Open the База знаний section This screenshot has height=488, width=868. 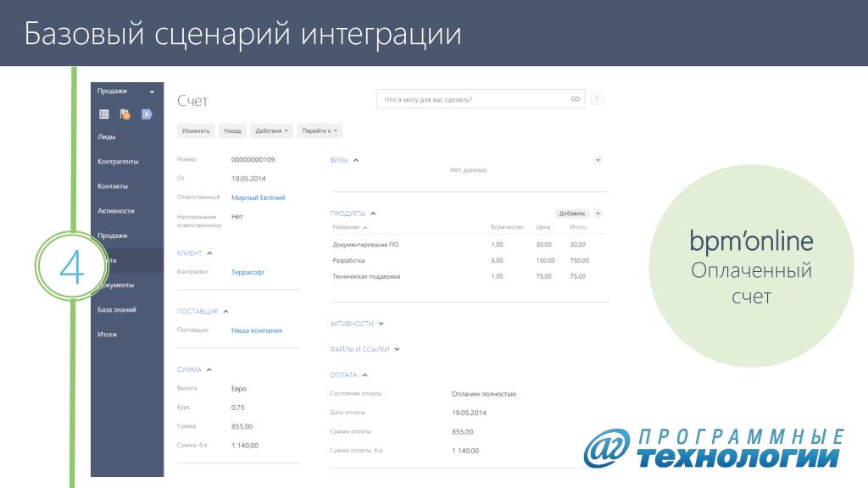(116, 310)
